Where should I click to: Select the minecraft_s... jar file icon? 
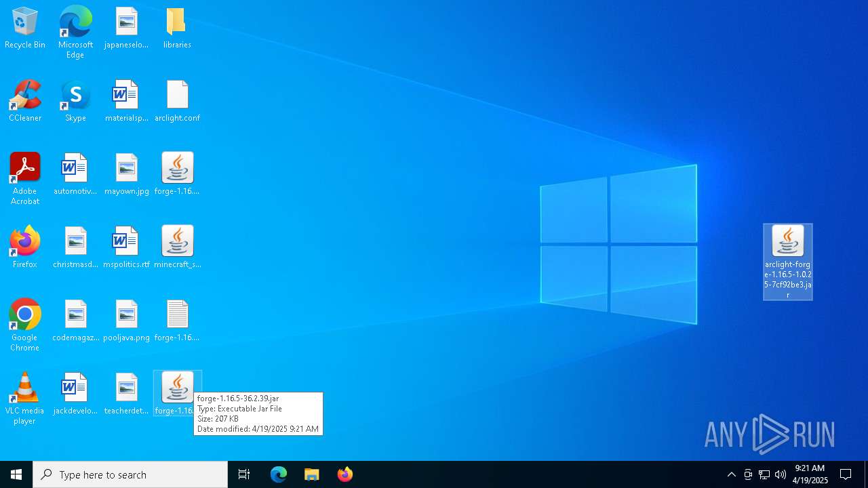tap(177, 248)
